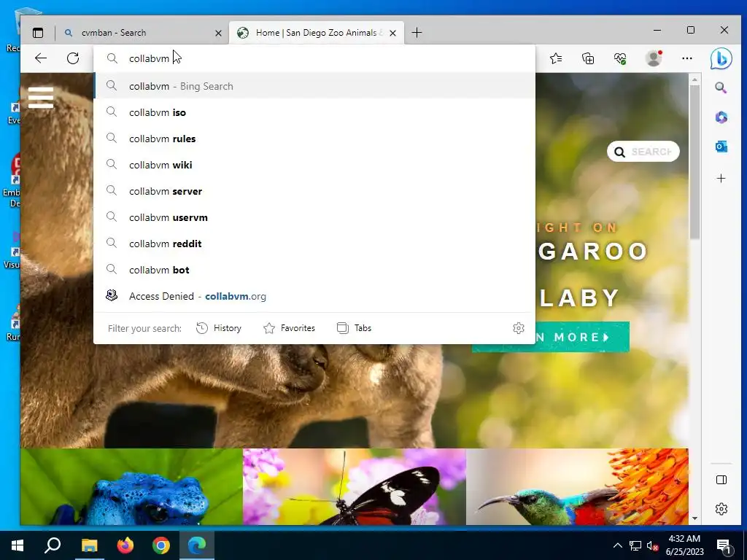Toggle sidebar visibility panel icon
The width and height of the screenshot is (747, 560).
(x=721, y=480)
